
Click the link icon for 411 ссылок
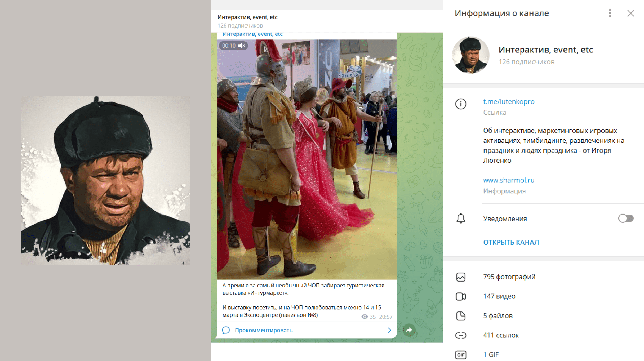pos(461,335)
